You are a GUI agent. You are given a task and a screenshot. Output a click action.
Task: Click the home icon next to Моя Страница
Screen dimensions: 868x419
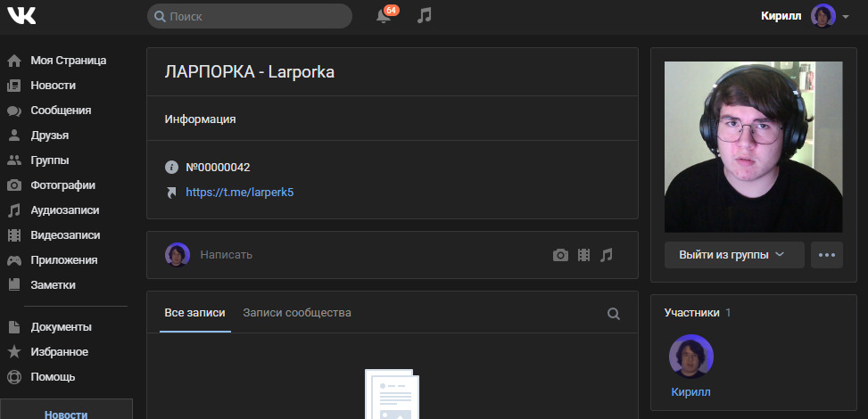(14, 61)
